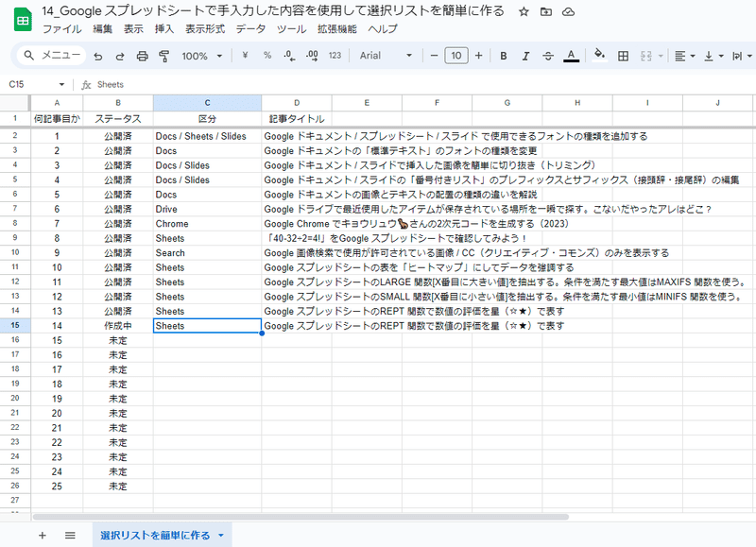Open the sheet tab options arrow

(221, 535)
